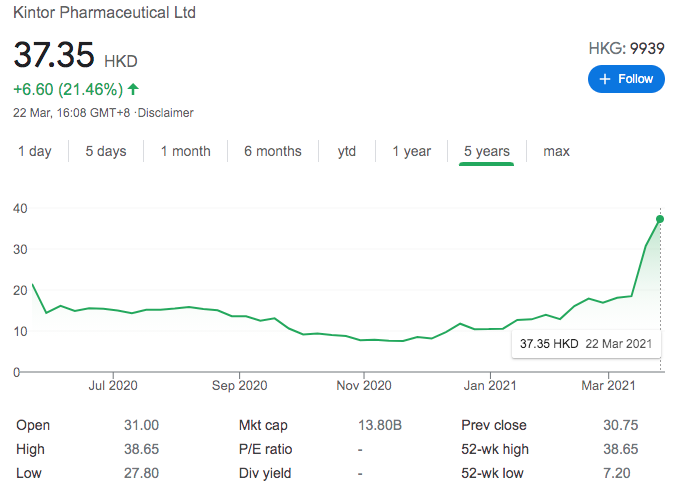Click the HKG: 9939 ticker label
This screenshot has height=489, width=681.
pos(627,47)
